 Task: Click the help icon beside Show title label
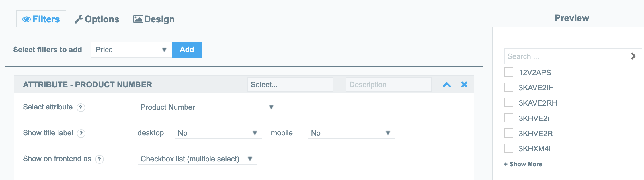(81, 134)
